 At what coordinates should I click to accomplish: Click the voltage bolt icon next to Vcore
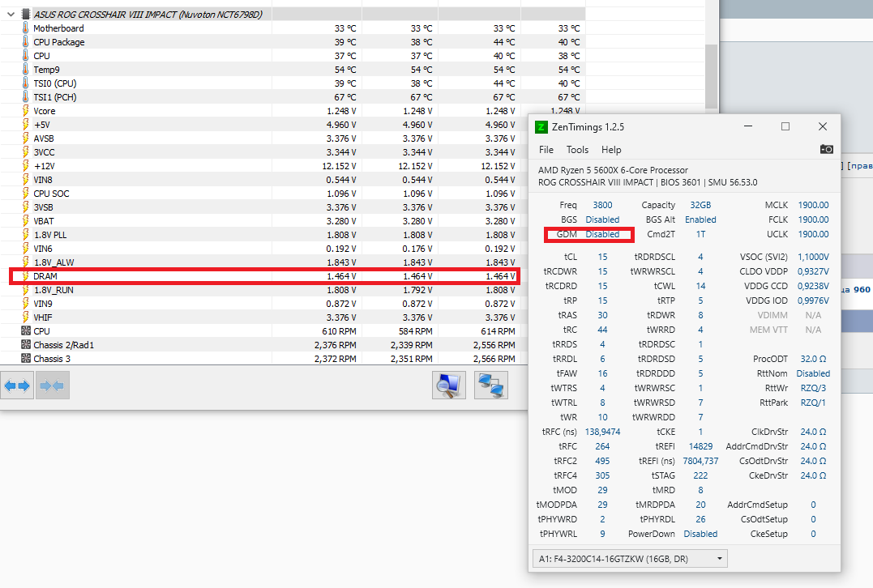pyautogui.click(x=26, y=111)
